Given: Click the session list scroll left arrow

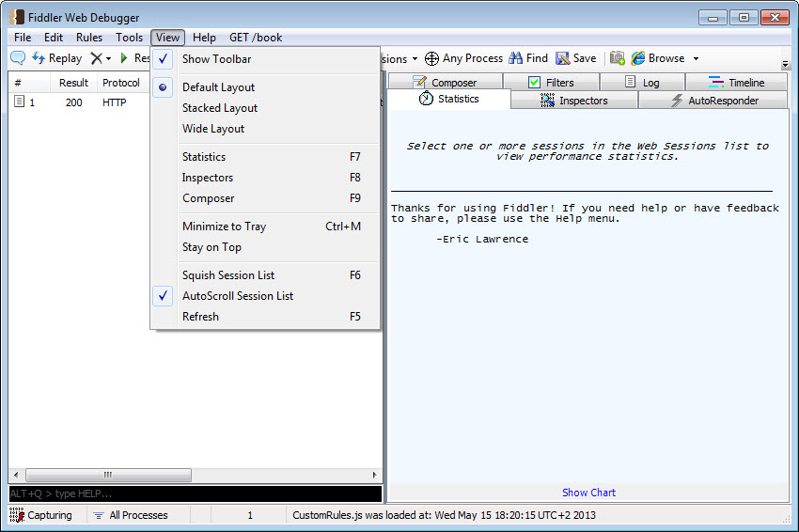Looking at the screenshot, I should [16, 475].
